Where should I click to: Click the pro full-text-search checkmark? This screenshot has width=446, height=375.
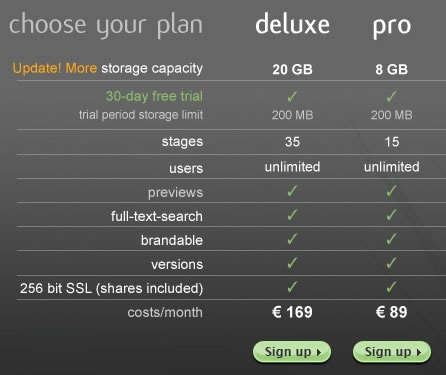pos(392,215)
